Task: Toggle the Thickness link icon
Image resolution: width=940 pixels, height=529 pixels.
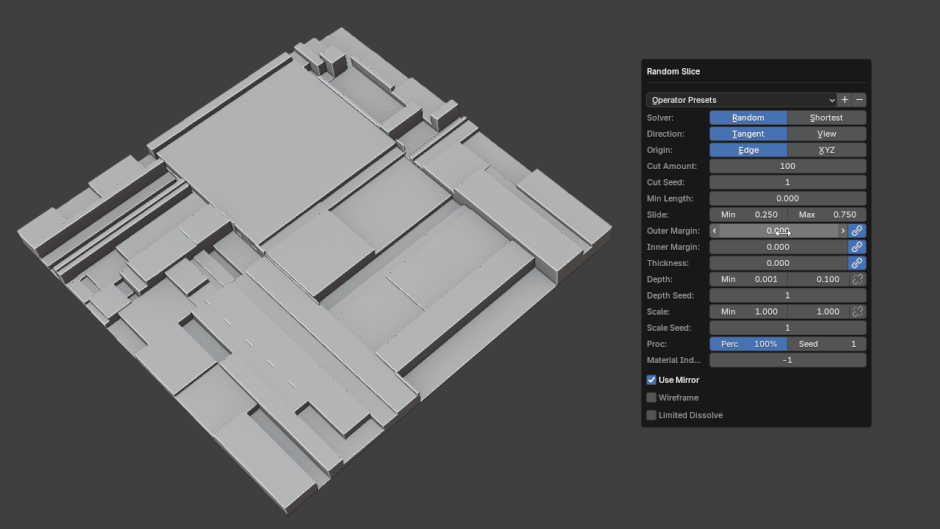Action: [857, 263]
